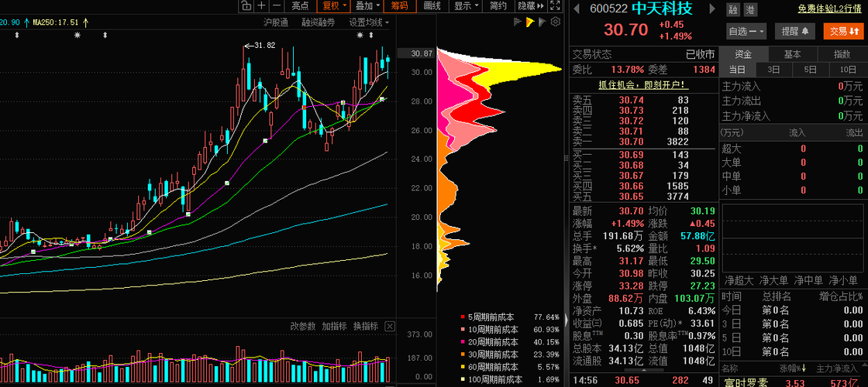Click the 买一 price 30.69 row
This screenshot has width=868, height=387.
643,156
